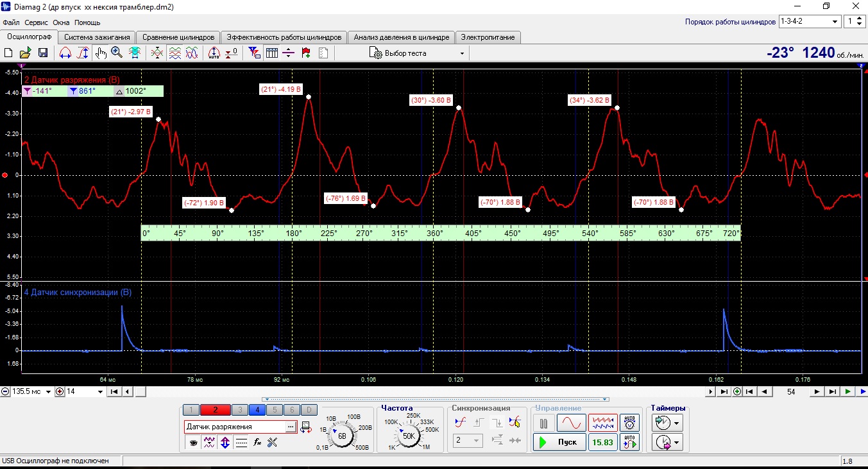Click the AUTO start waveform icon
Screen dimensions: 868x469
coord(629,442)
